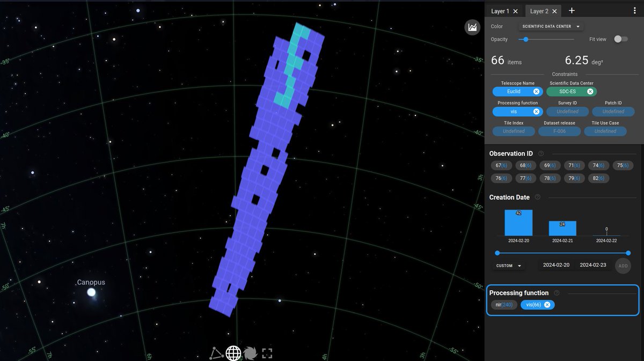Click the date range slider start handle
This screenshot has height=361, width=644.
(x=497, y=253)
